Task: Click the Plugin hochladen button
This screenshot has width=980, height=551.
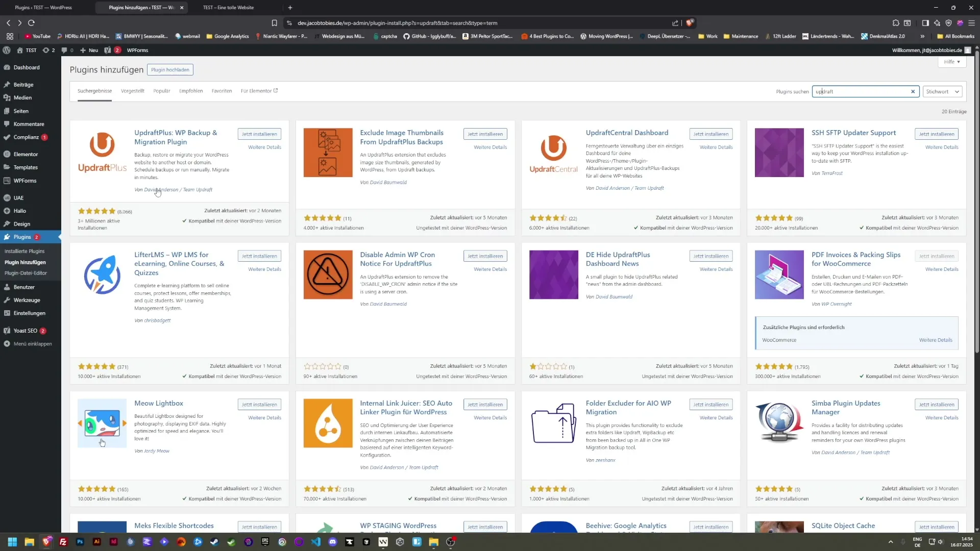Action: pyautogui.click(x=170, y=69)
